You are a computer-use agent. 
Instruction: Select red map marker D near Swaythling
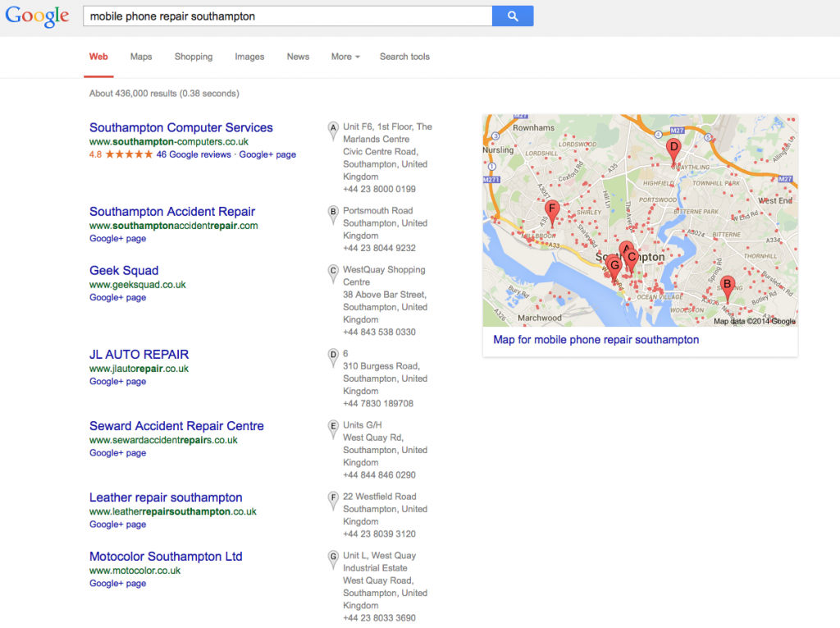[x=673, y=150]
